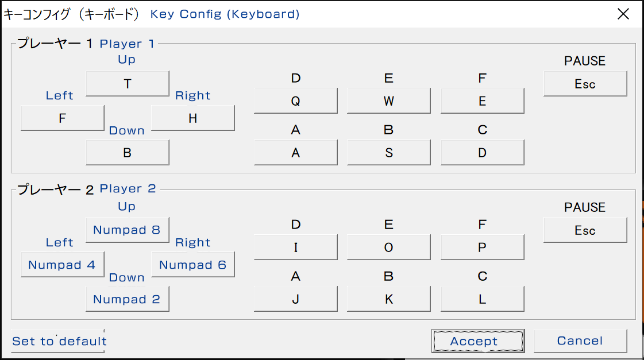Rebind Player 2 D button (I)
This screenshot has height=360, width=644.
(x=295, y=247)
